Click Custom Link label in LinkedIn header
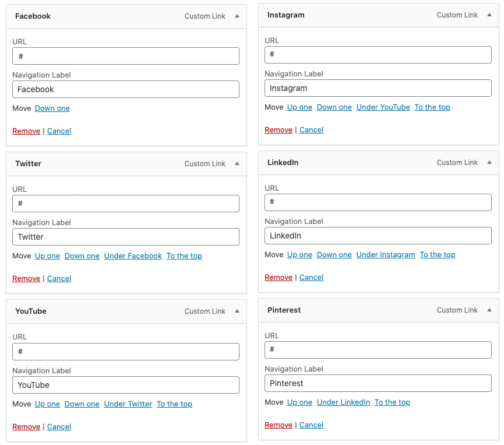Image resolution: width=504 pixels, height=445 pixels. click(457, 163)
